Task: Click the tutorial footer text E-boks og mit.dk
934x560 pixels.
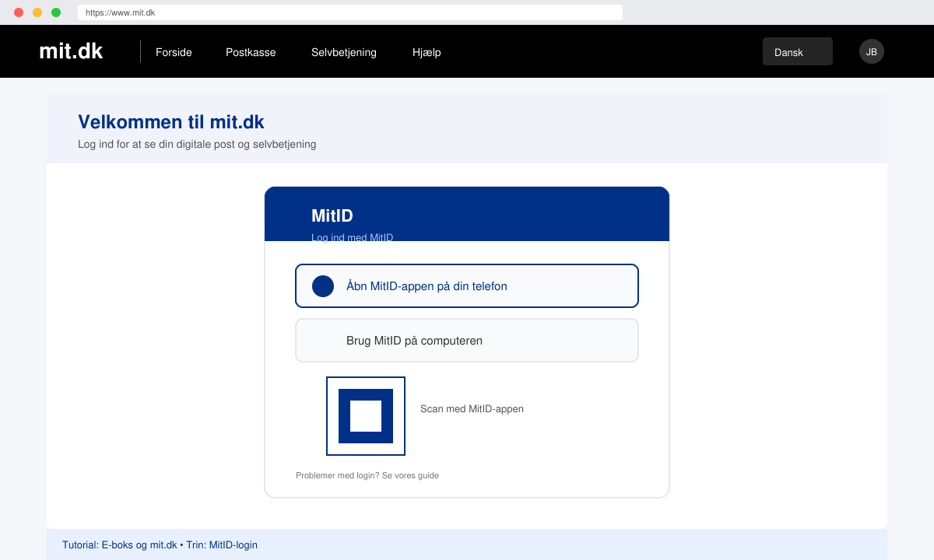Action: [160, 544]
